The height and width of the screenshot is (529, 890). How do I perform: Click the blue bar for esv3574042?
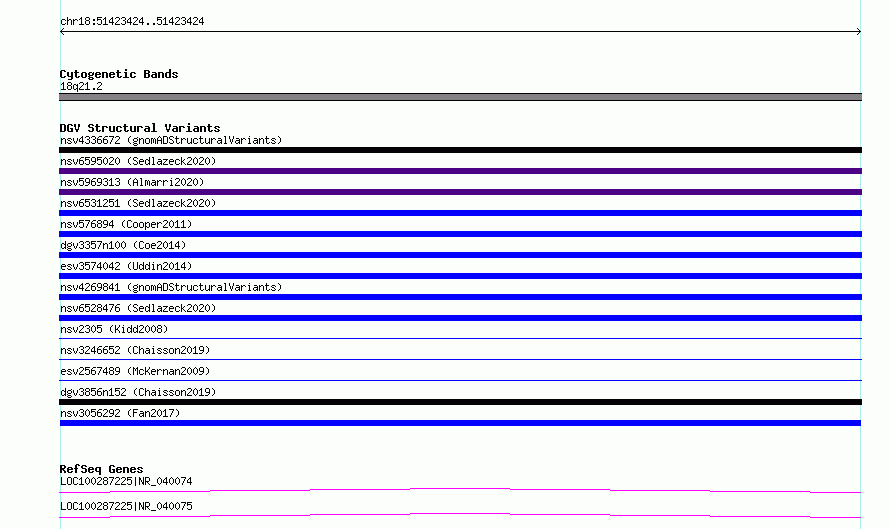click(x=460, y=276)
